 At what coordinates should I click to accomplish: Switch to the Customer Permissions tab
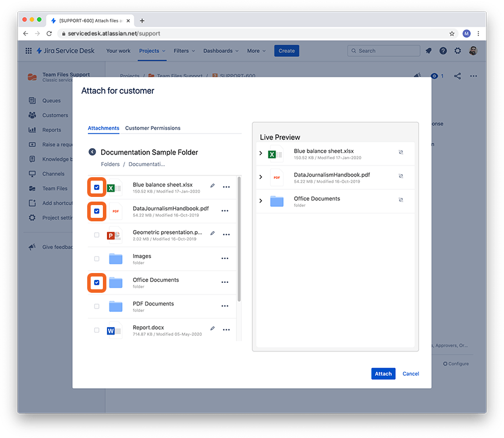[153, 128]
